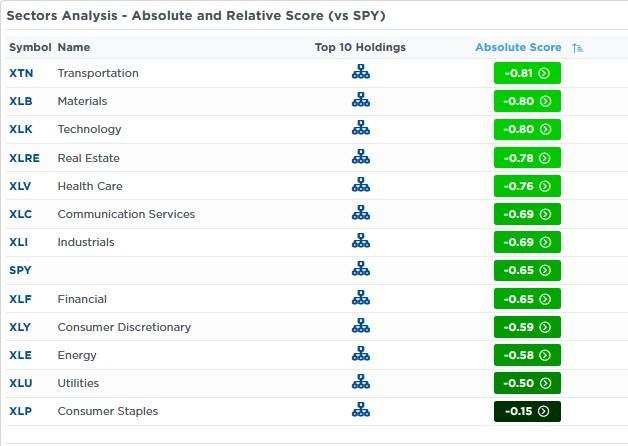The image size is (628, 446).
Task: Click the sort arrow beside Absolute Score
Action: (578, 48)
